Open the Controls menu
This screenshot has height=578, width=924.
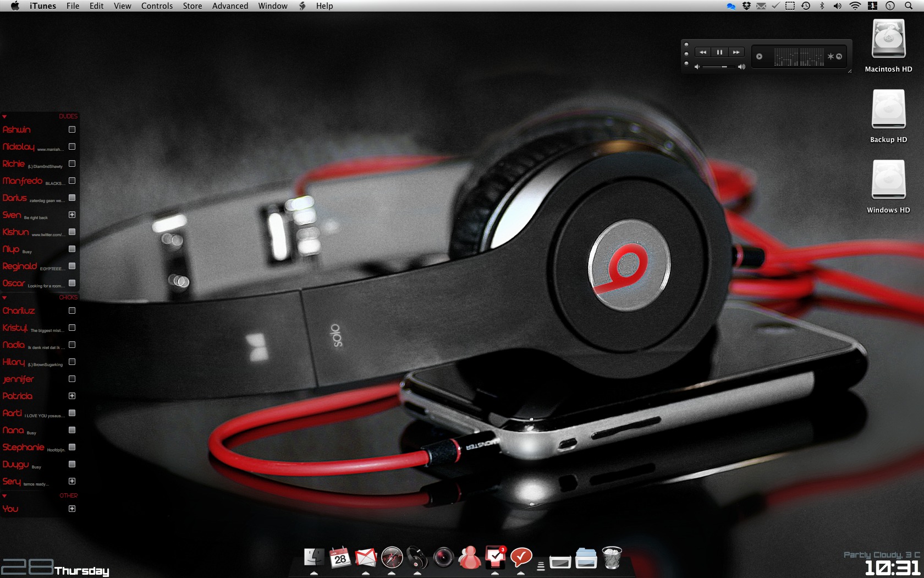click(x=157, y=6)
